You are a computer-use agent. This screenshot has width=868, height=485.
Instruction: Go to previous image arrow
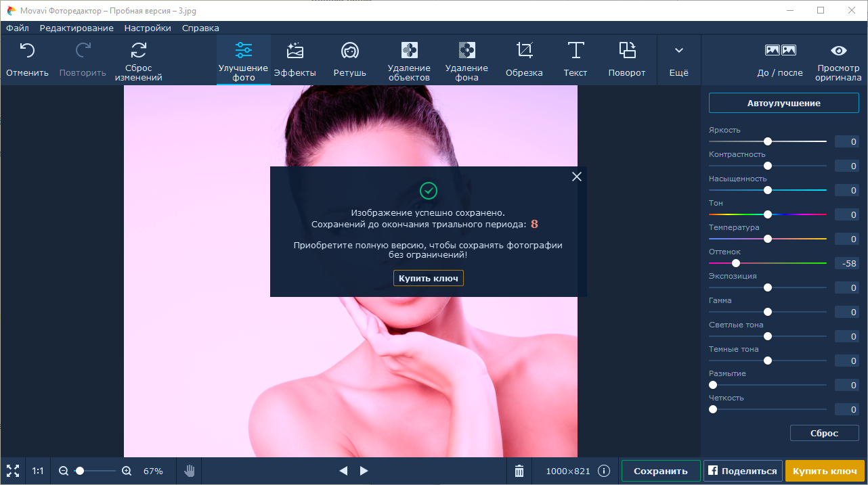(x=343, y=471)
